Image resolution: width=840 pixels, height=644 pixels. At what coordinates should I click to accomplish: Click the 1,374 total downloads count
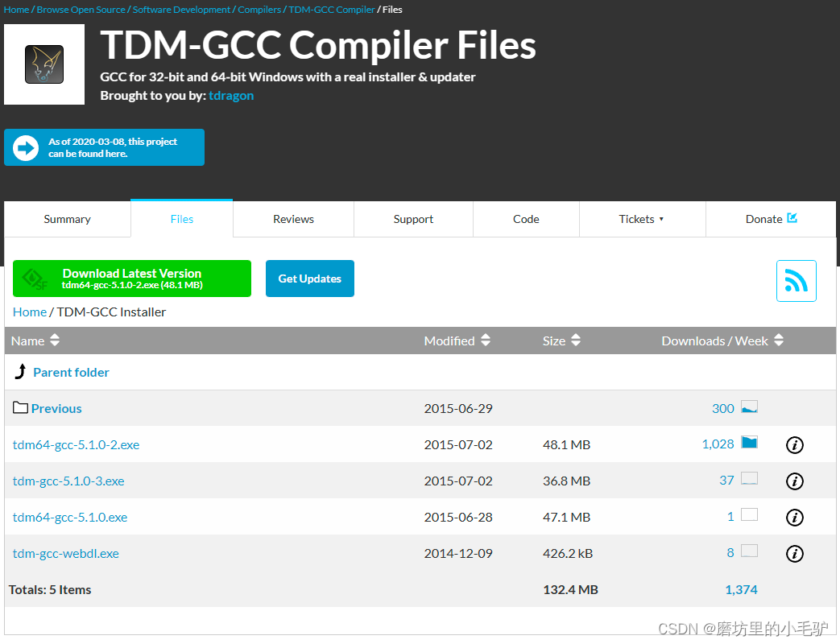point(741,589)
